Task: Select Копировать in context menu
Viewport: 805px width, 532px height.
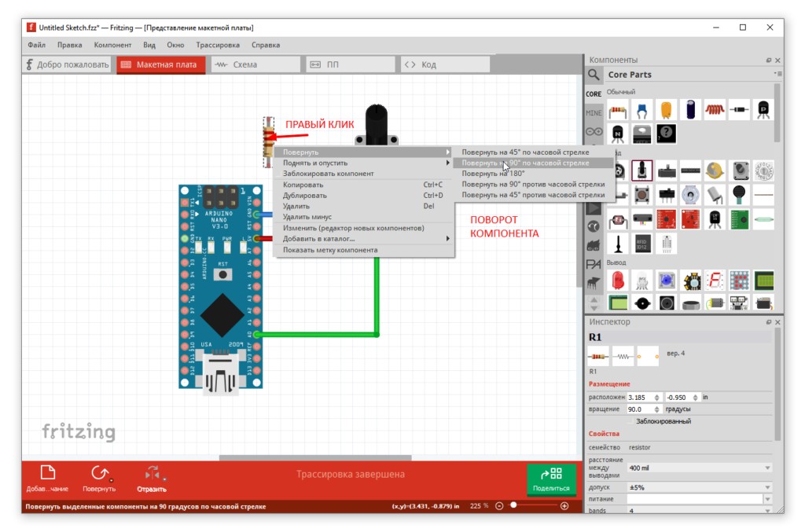Action: 365,185
